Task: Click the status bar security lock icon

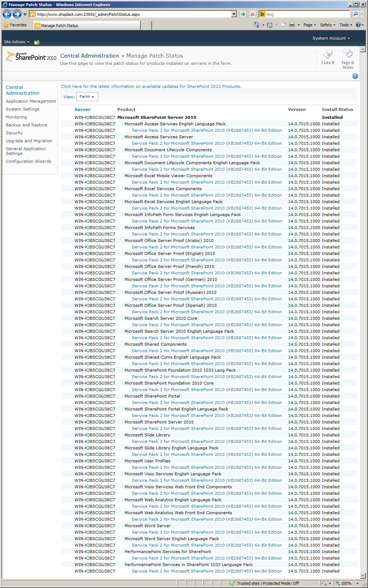Action: (x=324, y=583)
